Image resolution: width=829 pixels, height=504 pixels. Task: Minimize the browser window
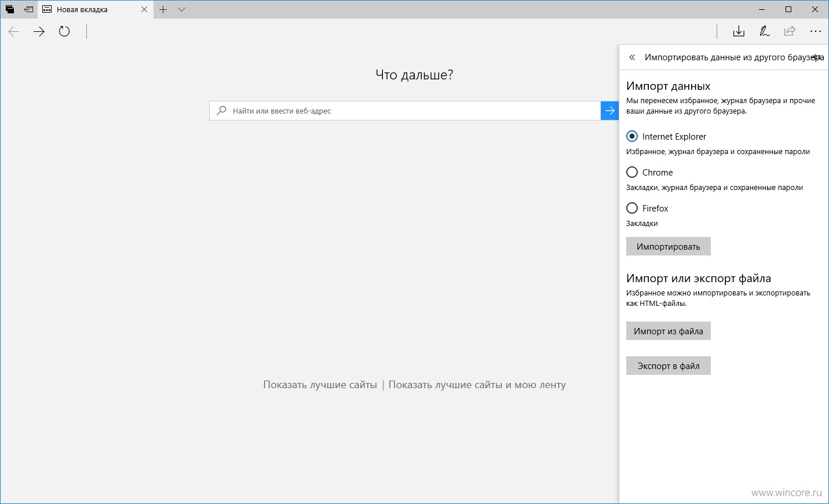coord(762,9)
